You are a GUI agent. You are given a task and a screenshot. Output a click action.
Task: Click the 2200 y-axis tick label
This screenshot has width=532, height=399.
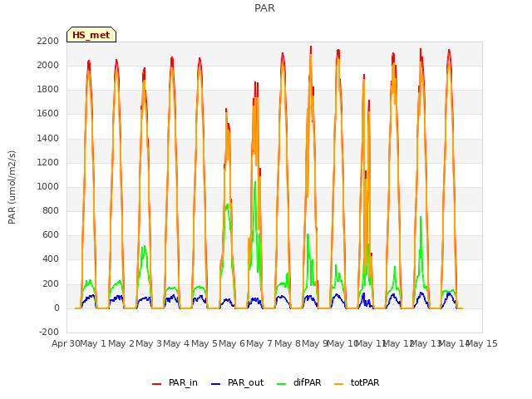48,41
